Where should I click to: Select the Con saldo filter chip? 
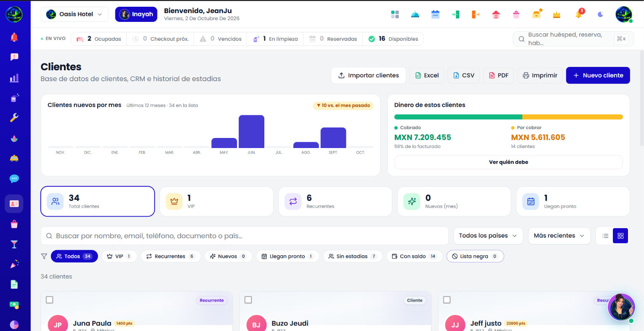coord(414,256)
